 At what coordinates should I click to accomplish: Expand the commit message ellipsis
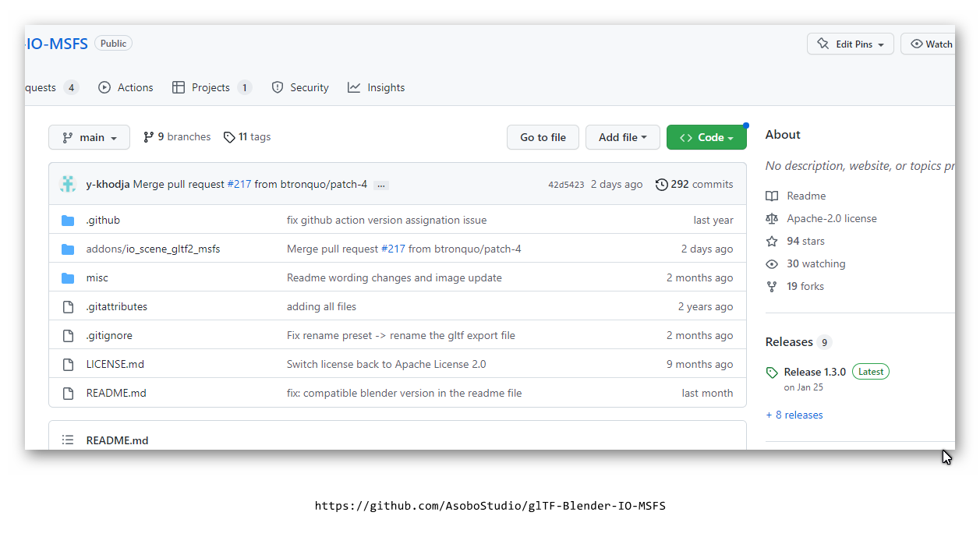coord(380,185)
